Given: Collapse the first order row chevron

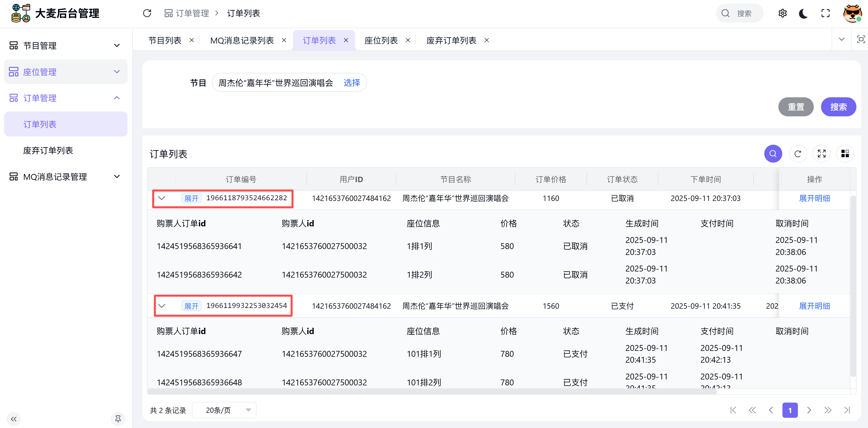Looking at the screenshot, I should click(162, 198).
